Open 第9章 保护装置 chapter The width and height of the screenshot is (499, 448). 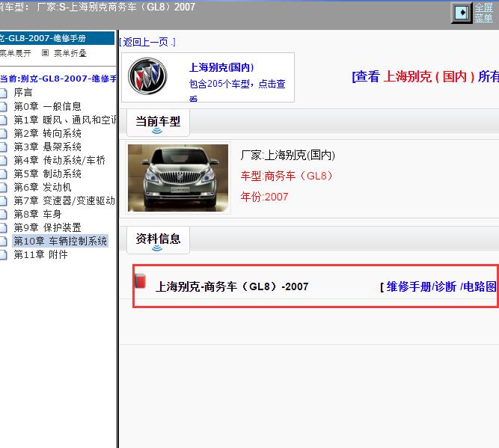[x=47, y=227]
